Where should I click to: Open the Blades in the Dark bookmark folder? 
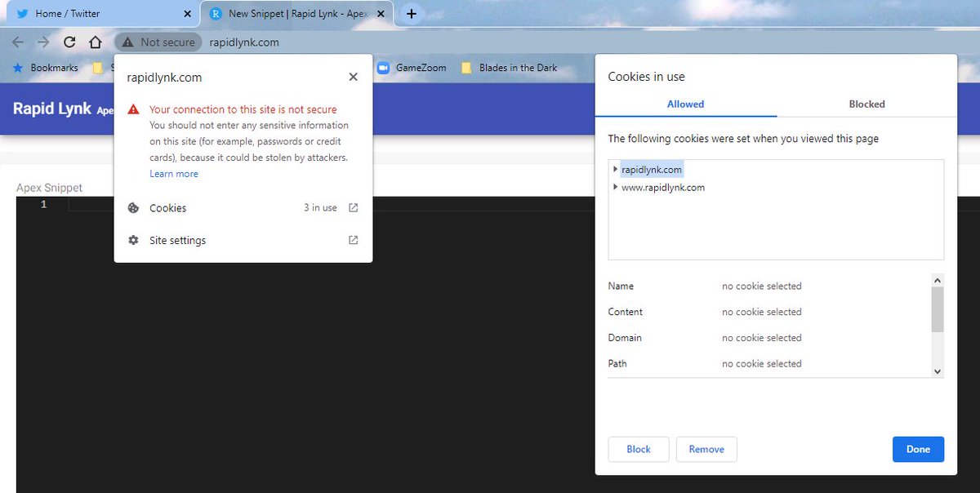point(510,68)
